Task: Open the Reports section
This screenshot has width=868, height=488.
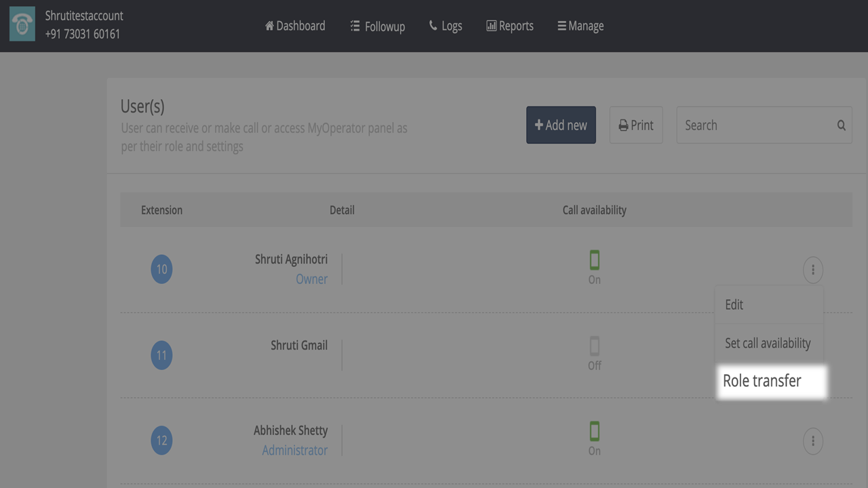Action: (x=510, y=26)
